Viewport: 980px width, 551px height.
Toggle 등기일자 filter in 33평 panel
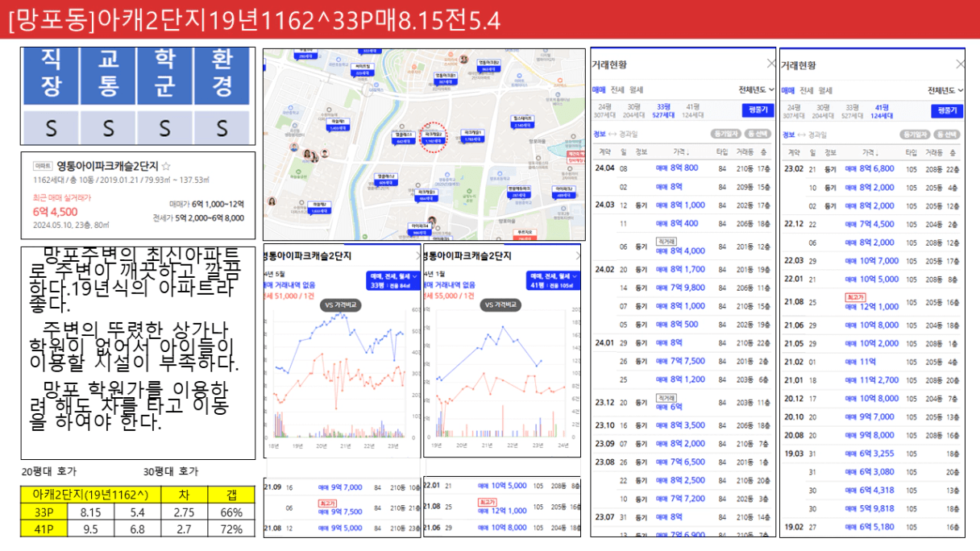pos(725,135)
